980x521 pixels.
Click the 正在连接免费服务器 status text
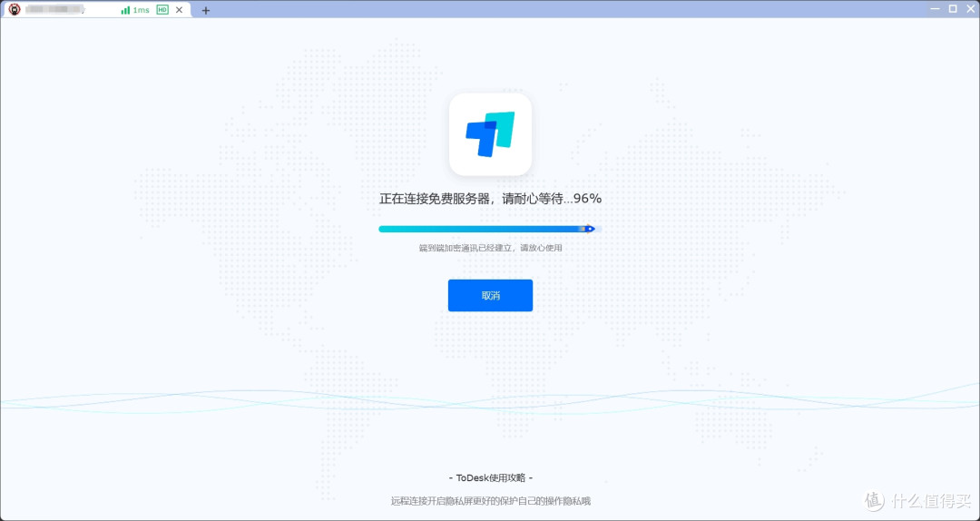(490, 198)
